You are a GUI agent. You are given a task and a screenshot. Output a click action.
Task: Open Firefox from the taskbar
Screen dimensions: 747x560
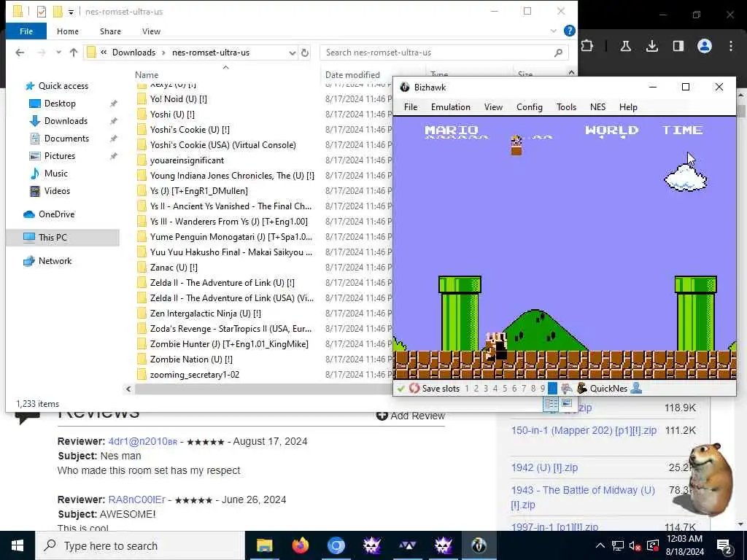point(300,545)
